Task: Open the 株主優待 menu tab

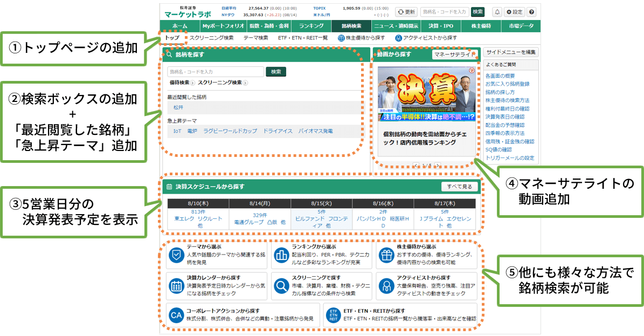Action: click(481, 26)
